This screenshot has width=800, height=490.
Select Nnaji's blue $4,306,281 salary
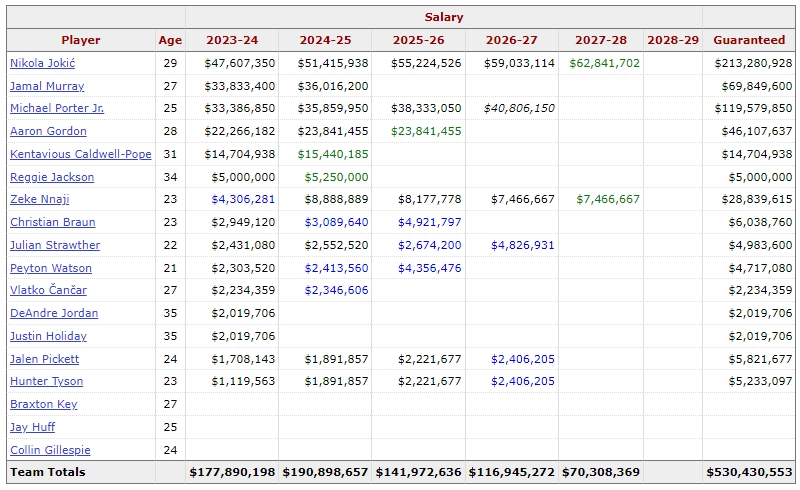243,199
